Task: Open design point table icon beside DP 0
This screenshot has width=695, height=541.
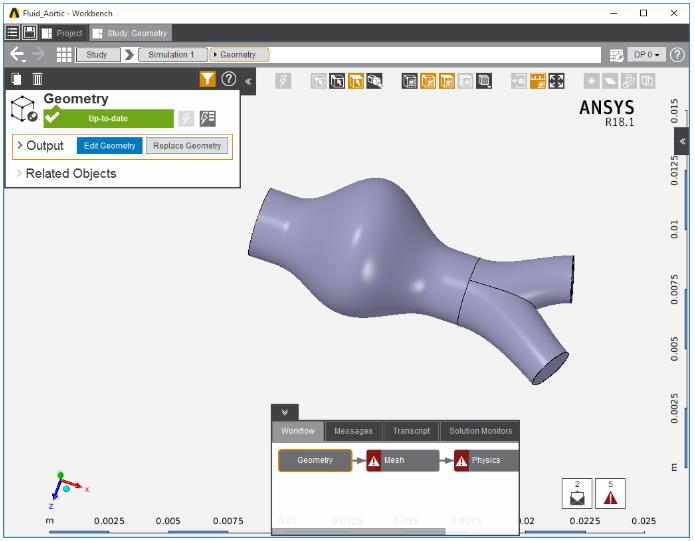Action: point(616,55)
